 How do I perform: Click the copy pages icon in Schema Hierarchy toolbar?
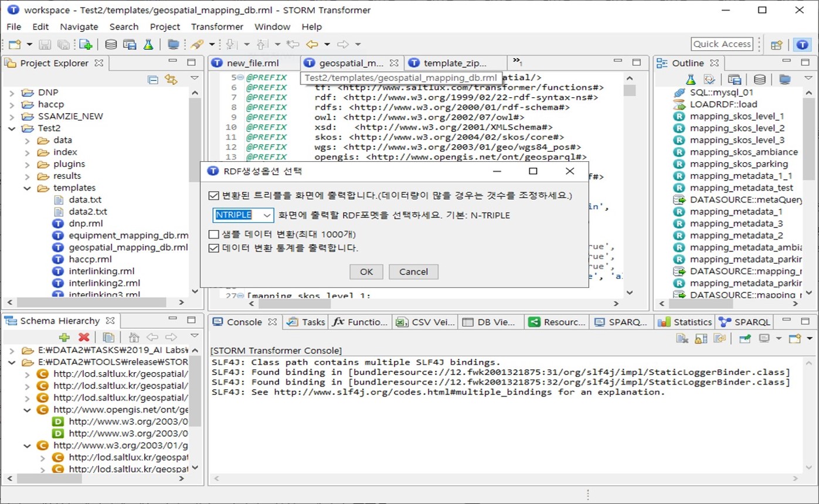point(108,338)
